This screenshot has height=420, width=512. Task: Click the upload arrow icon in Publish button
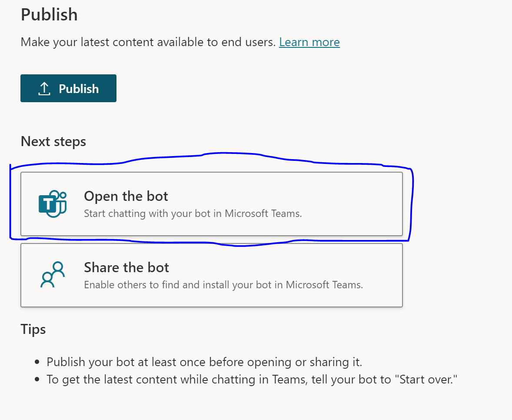(x=44, y=89)
